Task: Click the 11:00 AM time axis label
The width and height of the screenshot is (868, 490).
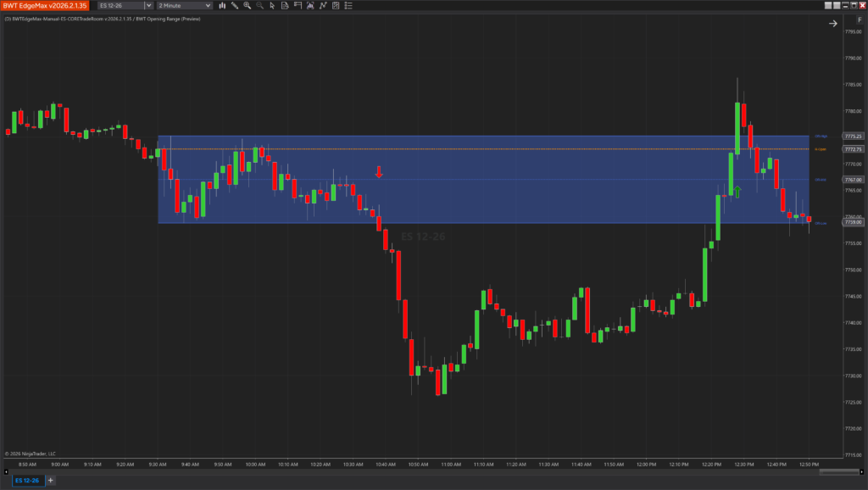Action: tap(451, 465)
